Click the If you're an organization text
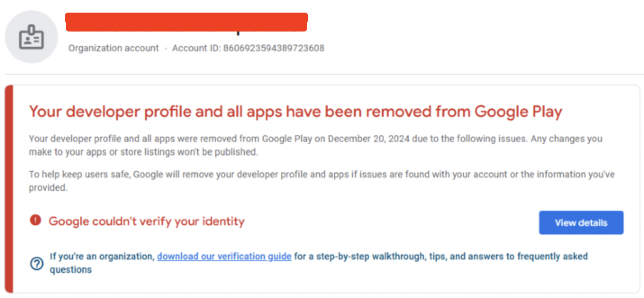Viewport: 644px width, 298px height. tap(102, 257)
